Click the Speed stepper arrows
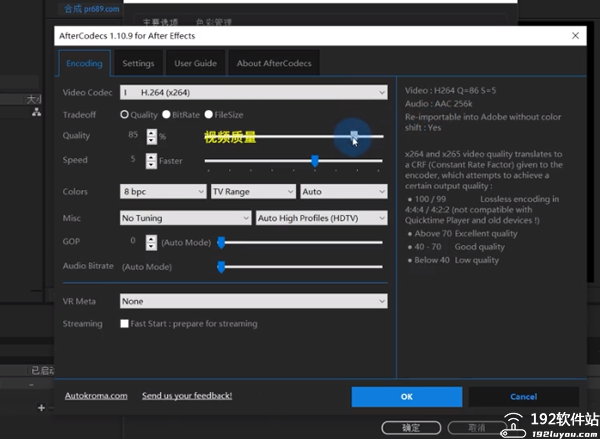Viewport: 600px width, 439px height. point(152,161)
